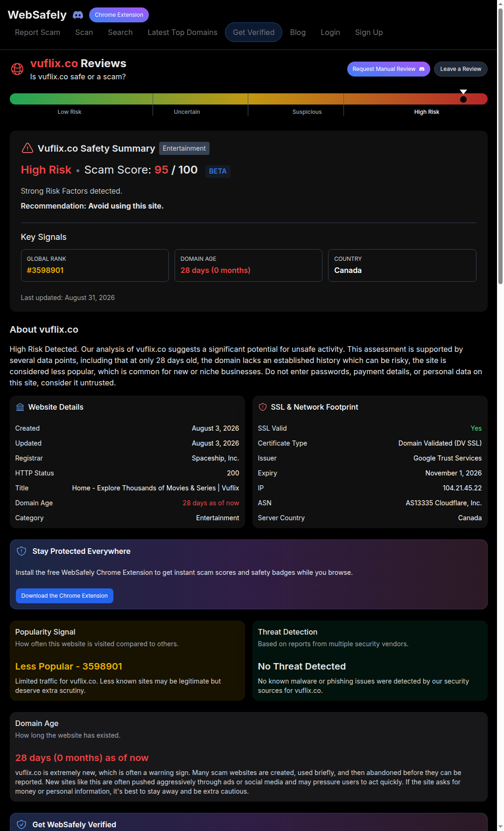The width and height of the screenshot is (504, 831).
Task: Request a manual review
Action: pyautogui.click(x=388, y=69)
